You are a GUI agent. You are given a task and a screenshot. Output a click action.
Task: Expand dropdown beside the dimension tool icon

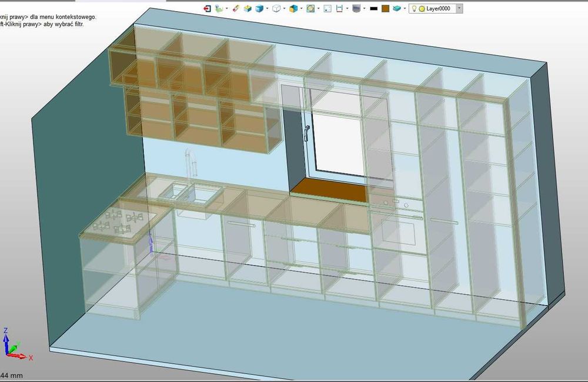[347, 8]
